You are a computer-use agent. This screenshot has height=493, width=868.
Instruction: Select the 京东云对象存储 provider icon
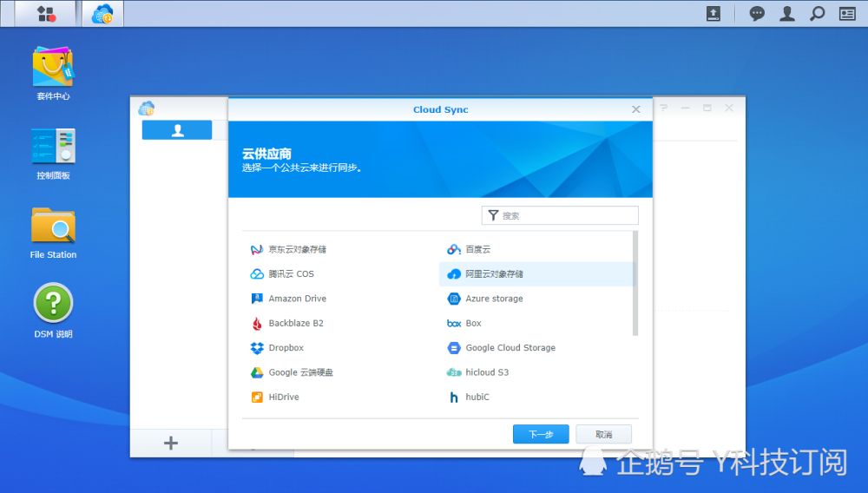257,250
